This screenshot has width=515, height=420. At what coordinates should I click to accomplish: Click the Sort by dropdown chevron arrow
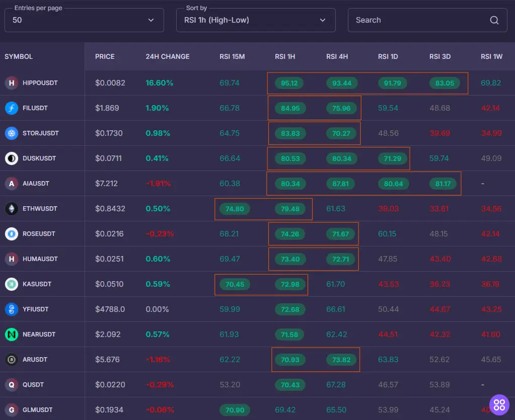tap(323, 20)
